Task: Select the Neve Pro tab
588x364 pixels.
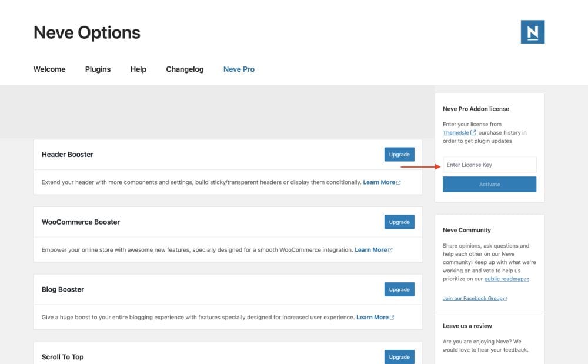Action: click(239, 69)
